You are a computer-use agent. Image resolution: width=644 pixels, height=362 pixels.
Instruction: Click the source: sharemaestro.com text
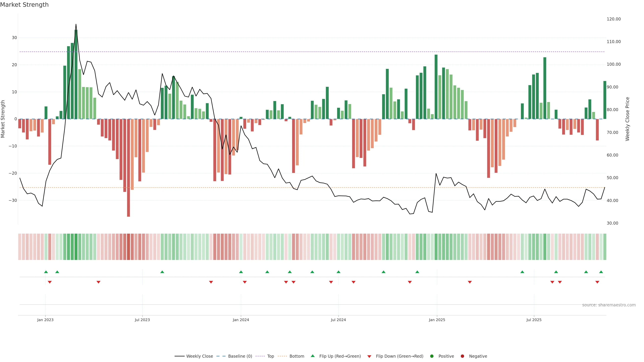(609, 305)
